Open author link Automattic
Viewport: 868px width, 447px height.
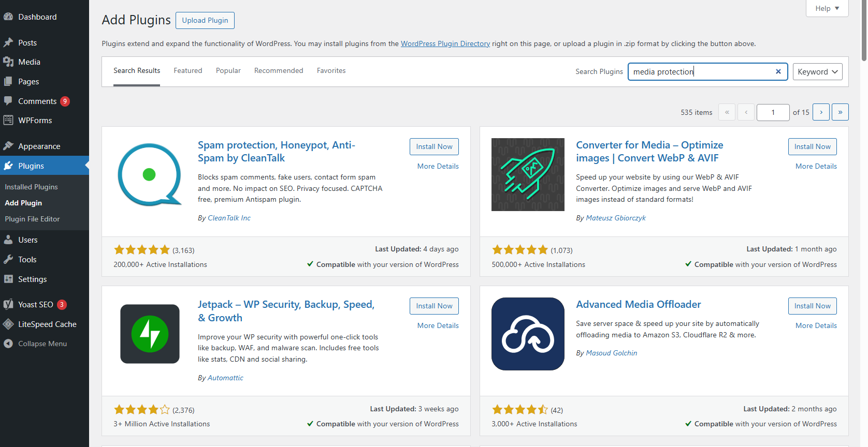pyautogui.click(x=225, y=378)
